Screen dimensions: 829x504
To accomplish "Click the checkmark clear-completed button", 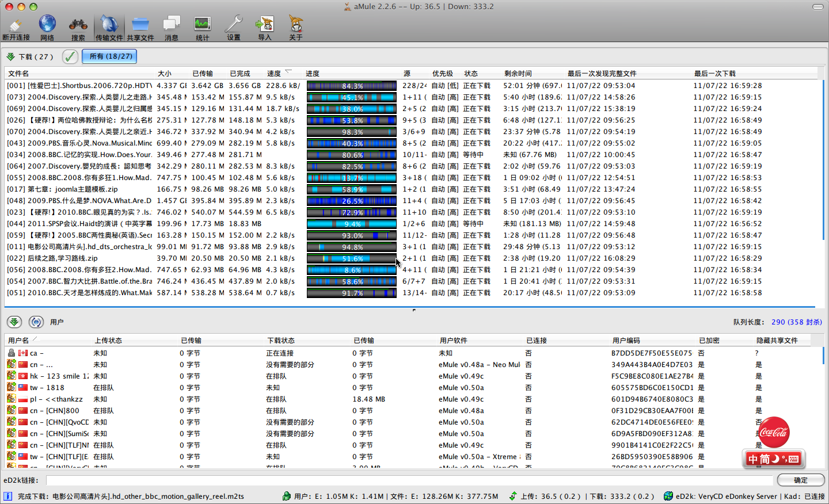I will (70, 56).
